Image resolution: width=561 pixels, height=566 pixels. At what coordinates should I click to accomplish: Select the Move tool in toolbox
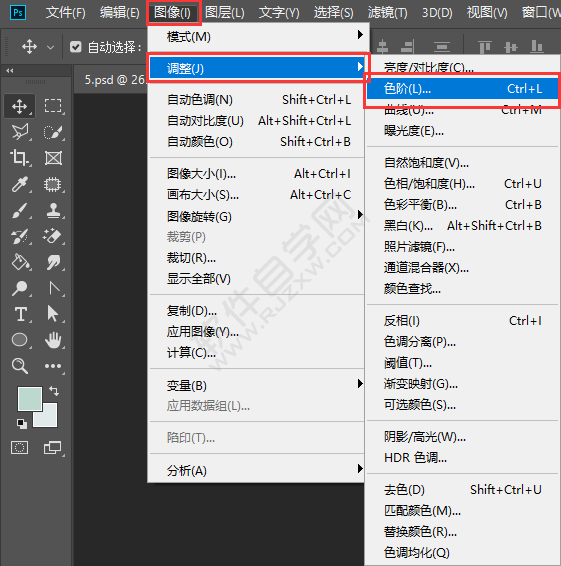click(x=19, y=106)
